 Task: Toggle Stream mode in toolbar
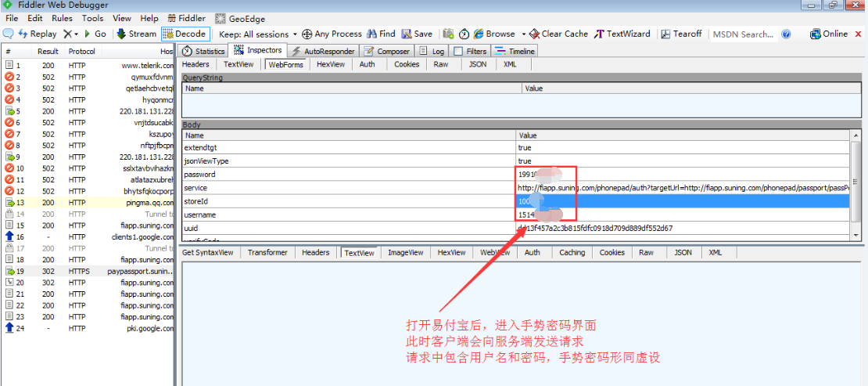click(136, 34)
